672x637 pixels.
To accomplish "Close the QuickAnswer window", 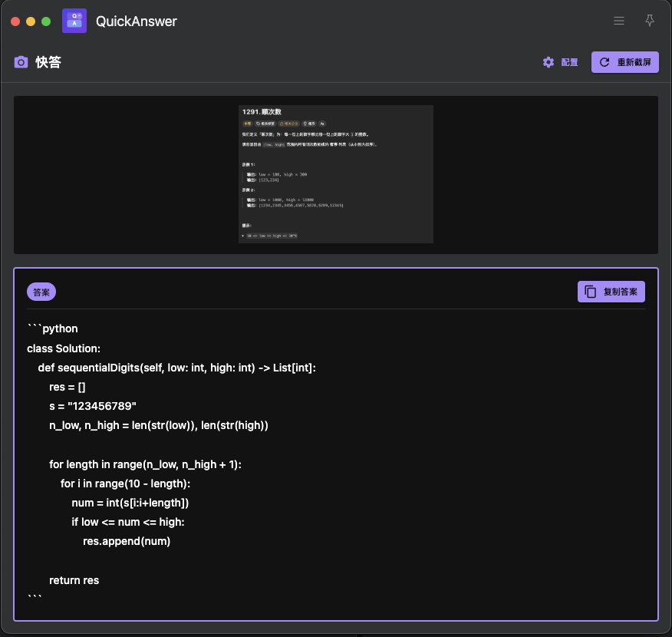I will [15, 21].
